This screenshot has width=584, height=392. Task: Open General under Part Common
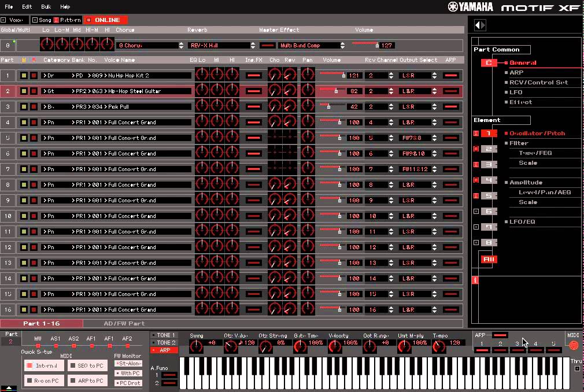click(x=523, y=62)
